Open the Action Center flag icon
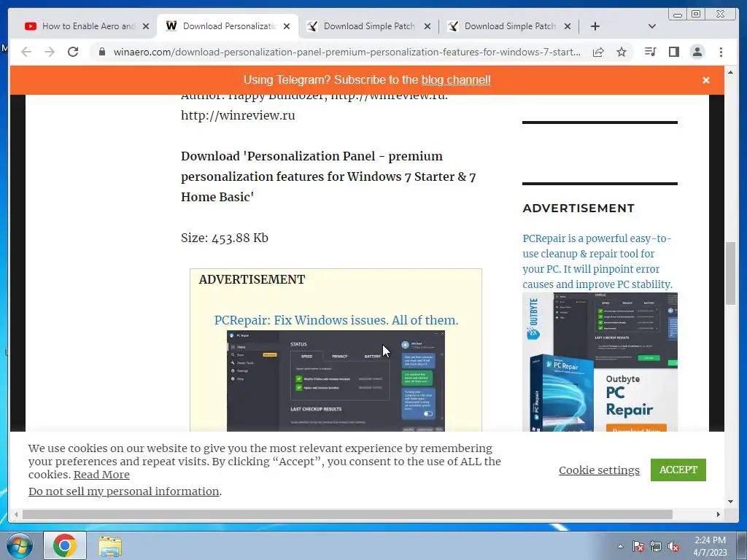The height and width of the screenshot is (560, 747). pos(638,546)
